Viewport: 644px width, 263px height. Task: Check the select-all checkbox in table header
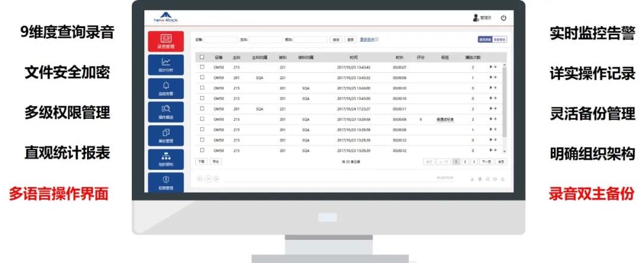coord(202,57)
